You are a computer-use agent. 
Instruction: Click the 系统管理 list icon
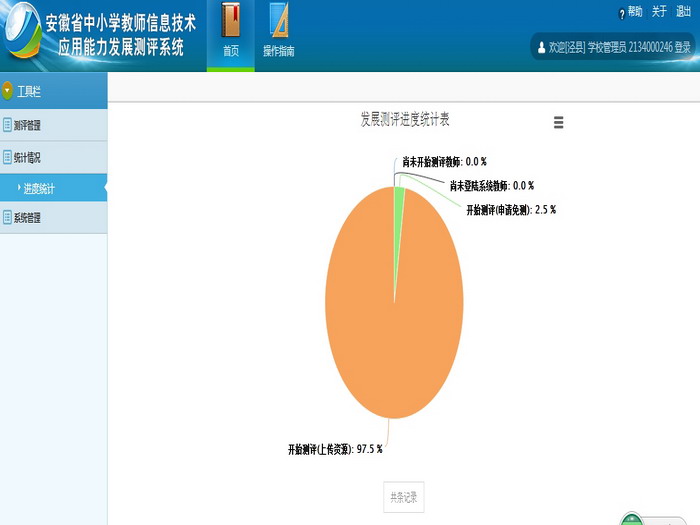[8, 217]
